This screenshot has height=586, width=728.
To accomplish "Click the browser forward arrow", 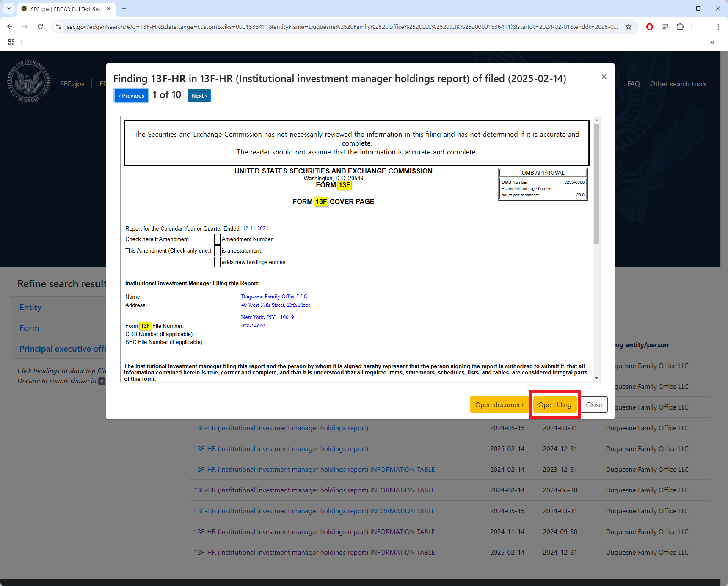I will (25, 27).
